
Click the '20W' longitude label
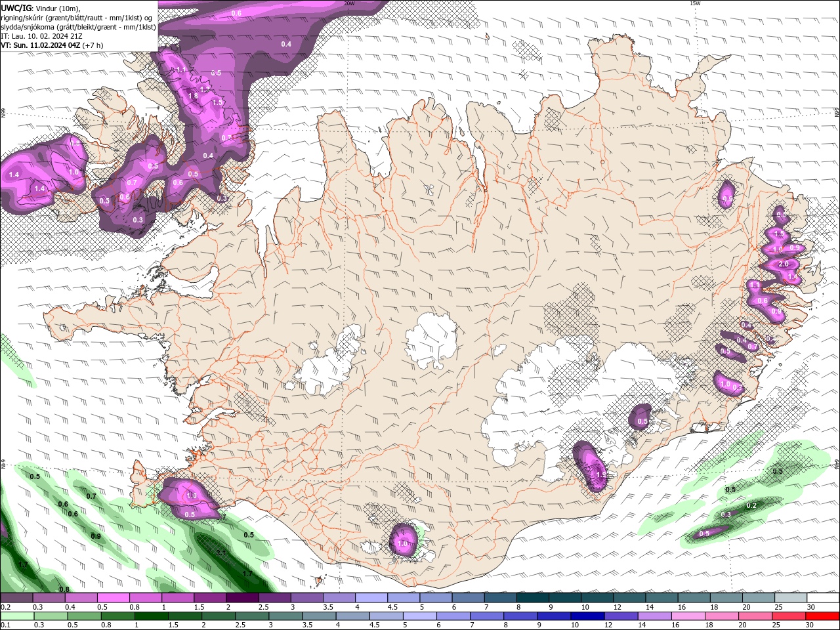350,3
